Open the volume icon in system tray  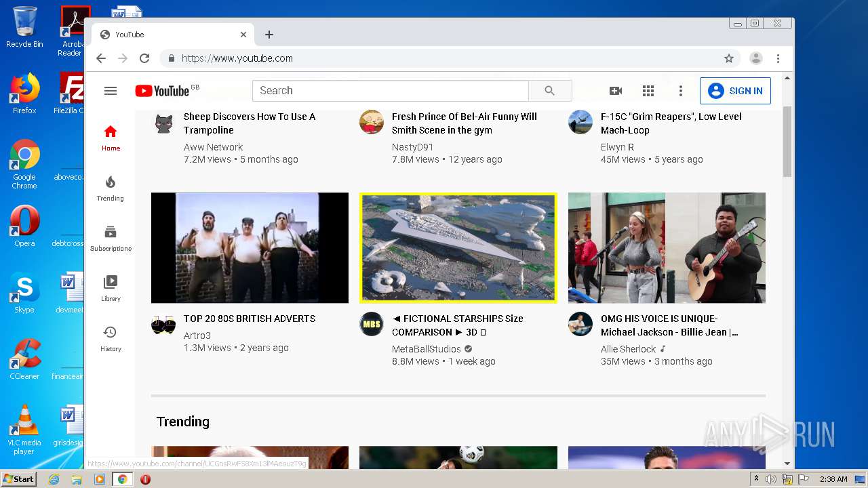tap(771, 479)
